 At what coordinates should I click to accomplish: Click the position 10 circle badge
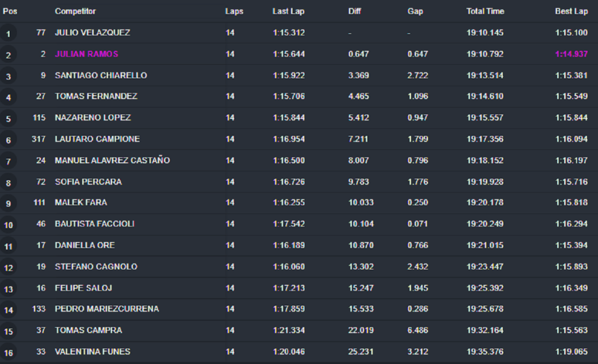[8, 225]
